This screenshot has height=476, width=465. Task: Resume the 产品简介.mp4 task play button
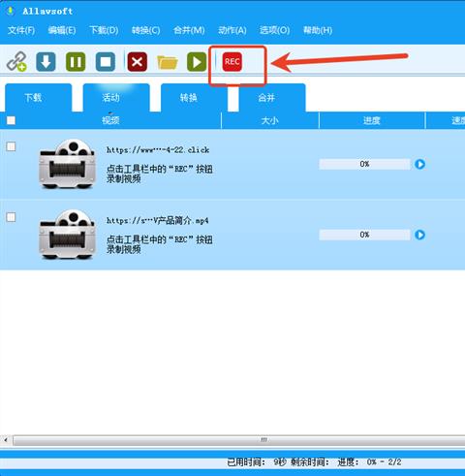point(419,235)
